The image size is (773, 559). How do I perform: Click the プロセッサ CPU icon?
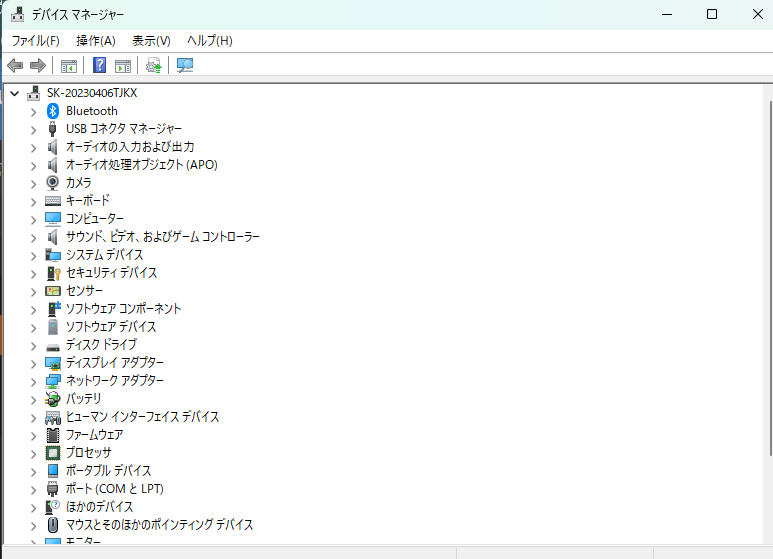(53, 453)
